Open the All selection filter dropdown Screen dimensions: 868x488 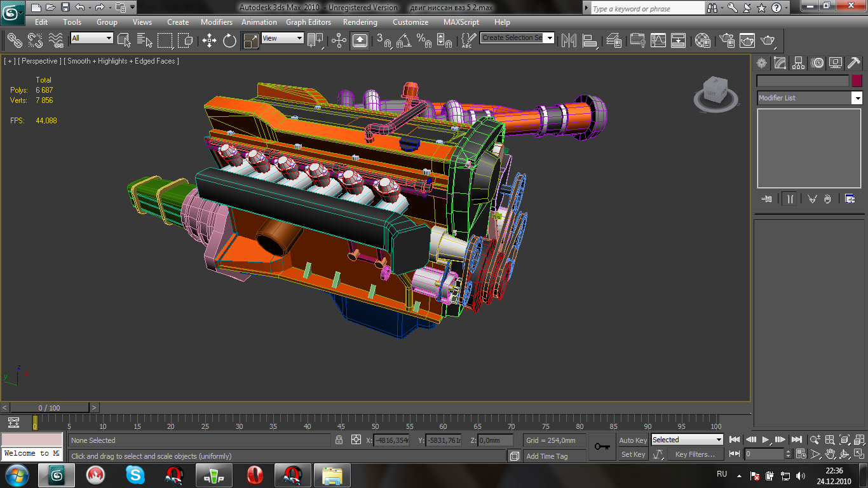point(92,38)
